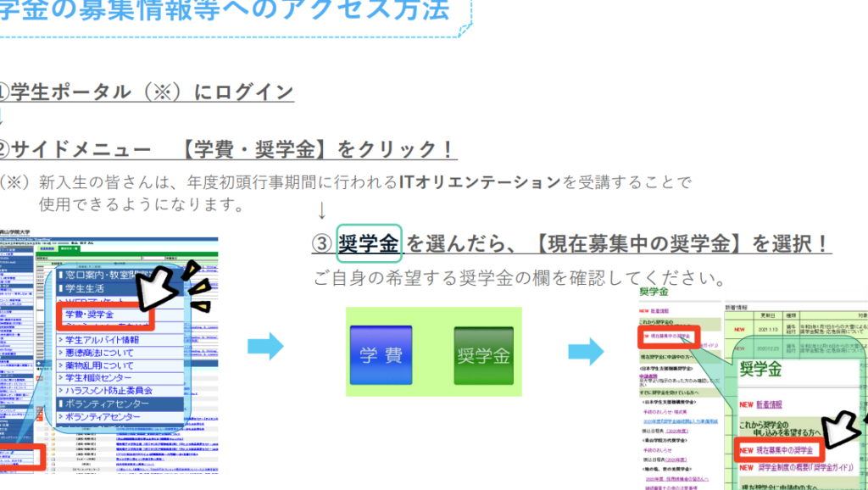Select 学生相談センター in the menu
The width and height of the screenshot is (868, 490).
pos(97,377)
